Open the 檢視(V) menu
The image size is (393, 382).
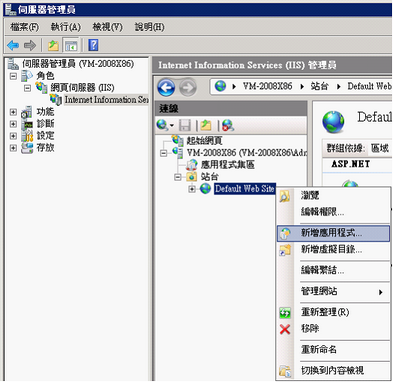(x=108, y=27)
